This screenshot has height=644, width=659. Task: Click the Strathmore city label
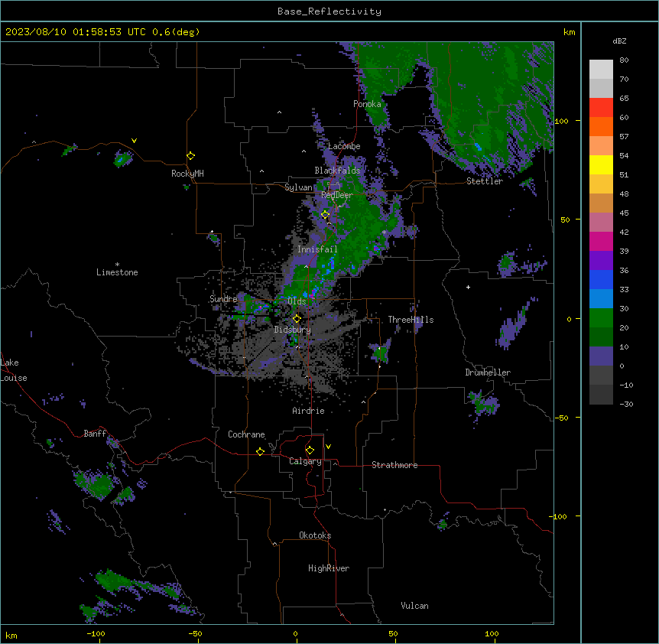coord(394,465)
